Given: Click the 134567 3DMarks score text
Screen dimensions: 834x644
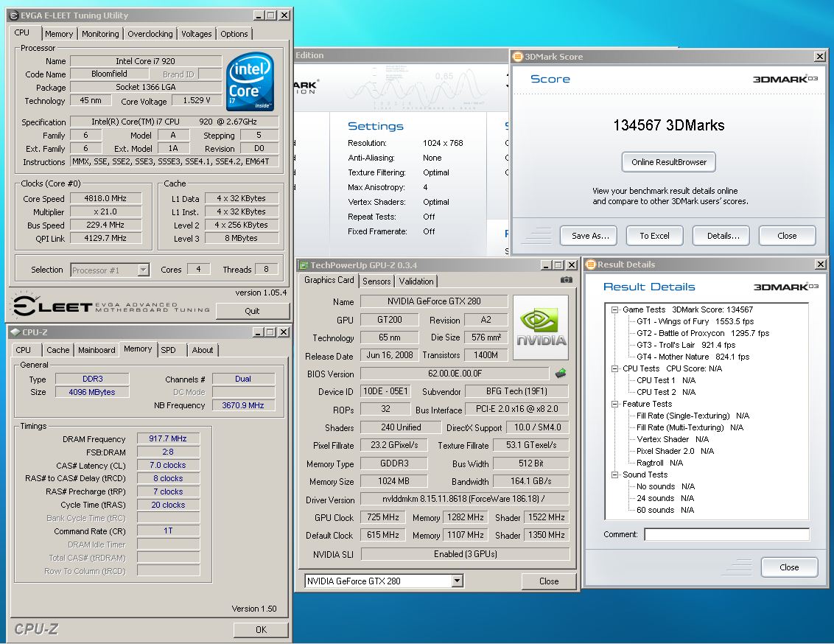Looking at the screenshot, I should click(668, 125).
